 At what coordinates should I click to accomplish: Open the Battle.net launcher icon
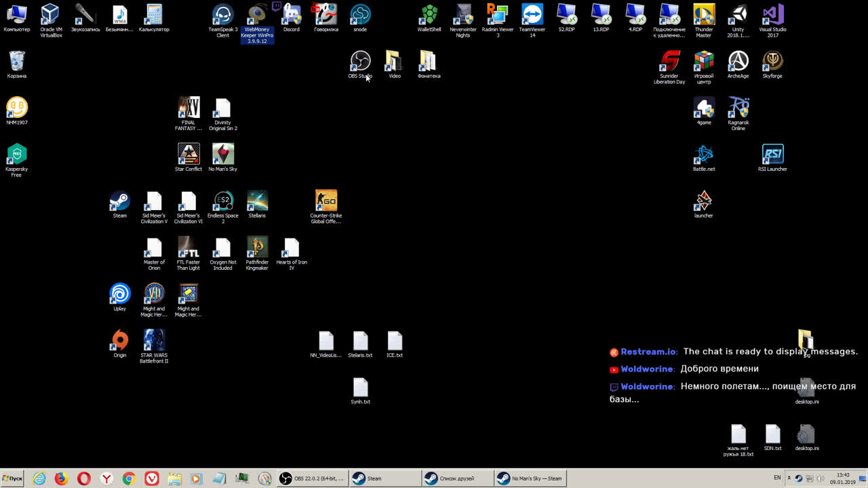(x=704, y=155)
